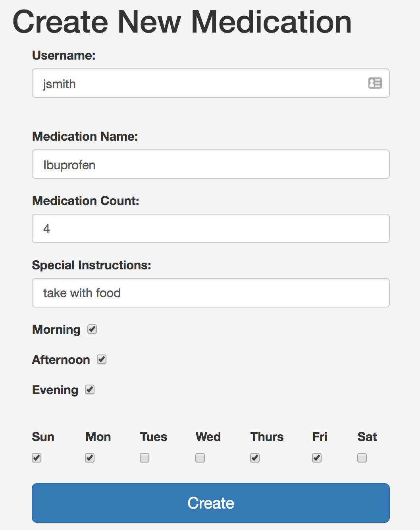Click the Create New Medication heading
The width and height of the screenshot is (420, 530).
pyautogui.click(x=182, y=22)
